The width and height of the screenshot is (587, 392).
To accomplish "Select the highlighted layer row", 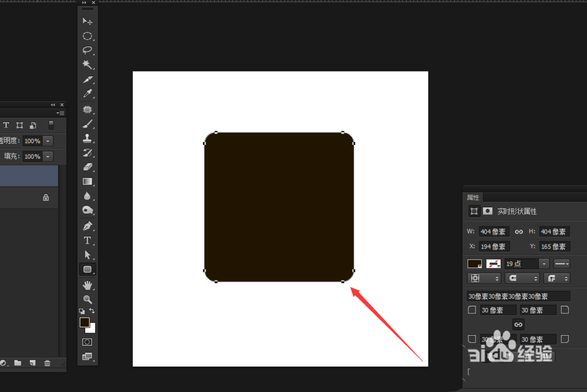I will coord(29,176).
